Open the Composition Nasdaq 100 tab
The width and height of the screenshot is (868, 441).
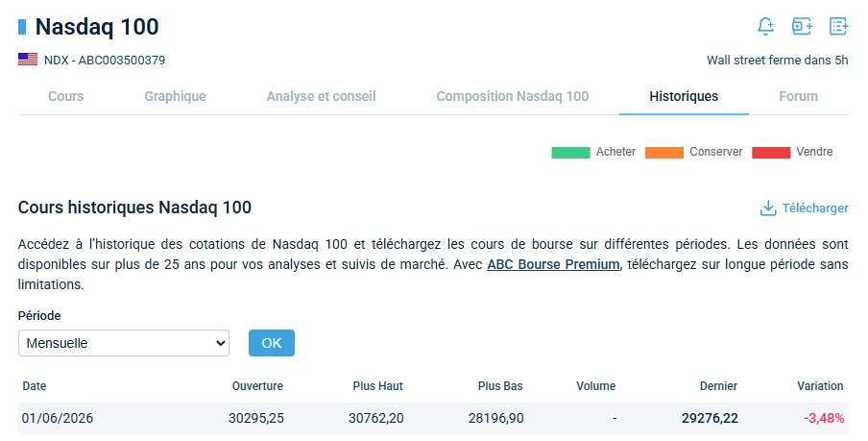click(513, 96)
